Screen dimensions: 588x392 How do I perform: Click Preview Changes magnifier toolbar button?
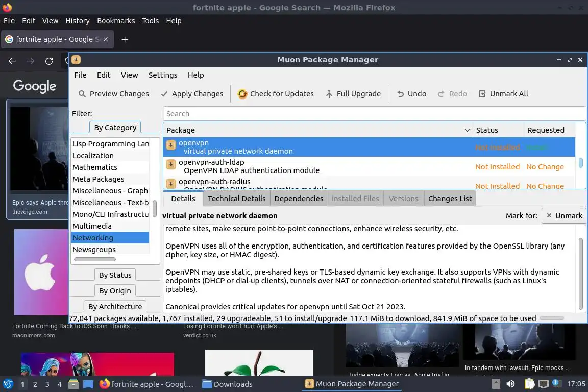(113, 94)
